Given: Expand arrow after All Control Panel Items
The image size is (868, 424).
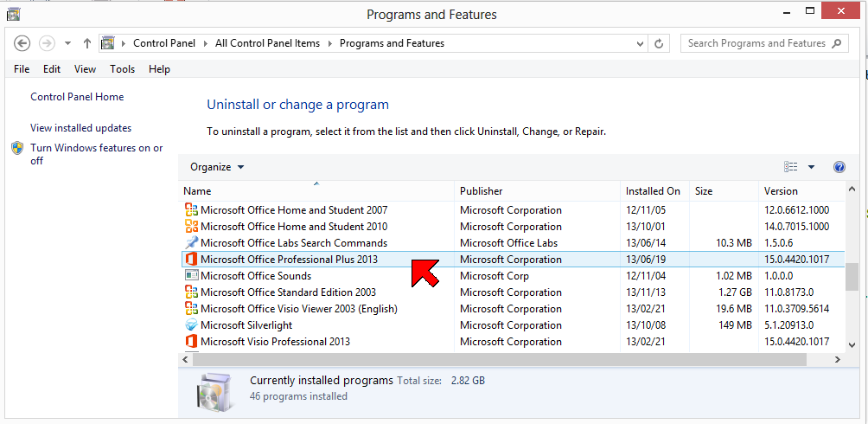Looking at the screenshot, I should (x=329, y=43).
